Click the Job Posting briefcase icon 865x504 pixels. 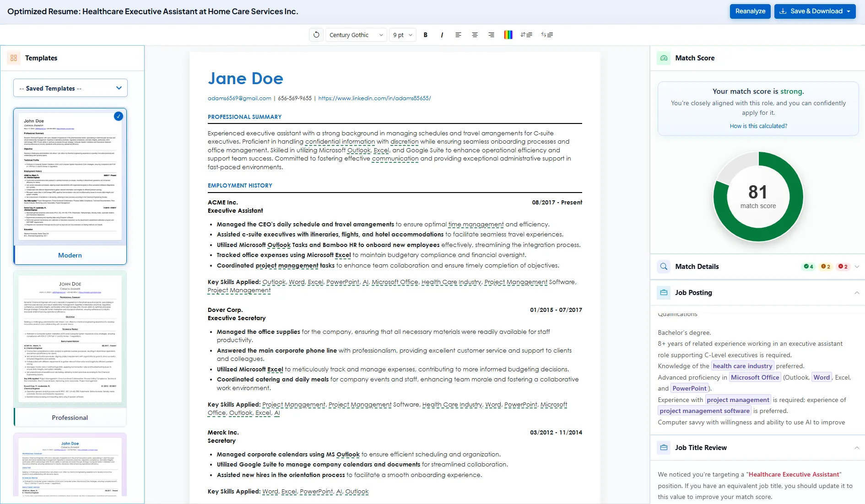pyautogui.click(x=664, y=293)
